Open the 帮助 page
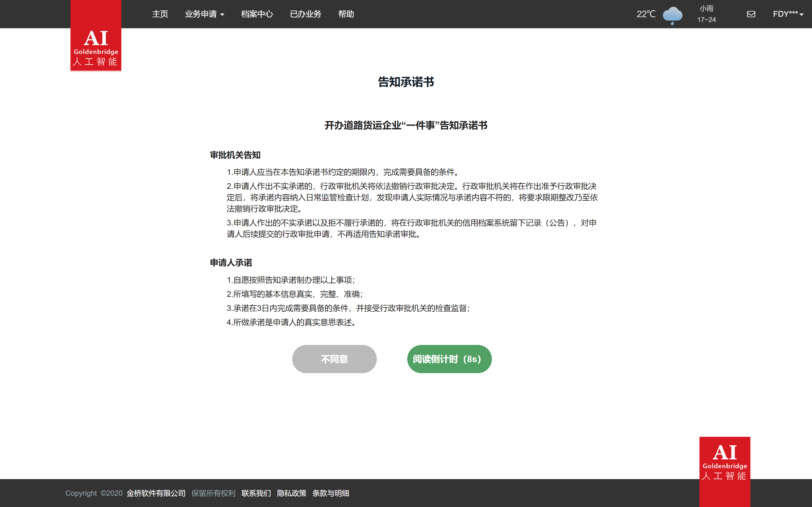812x507 pixels. click(x=346, y=14)
